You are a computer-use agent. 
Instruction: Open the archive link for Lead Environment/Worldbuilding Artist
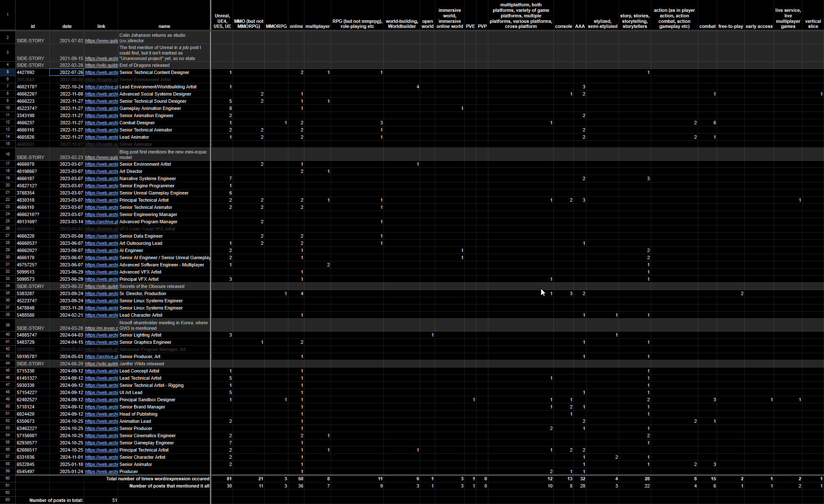click(x=101, y=87)
